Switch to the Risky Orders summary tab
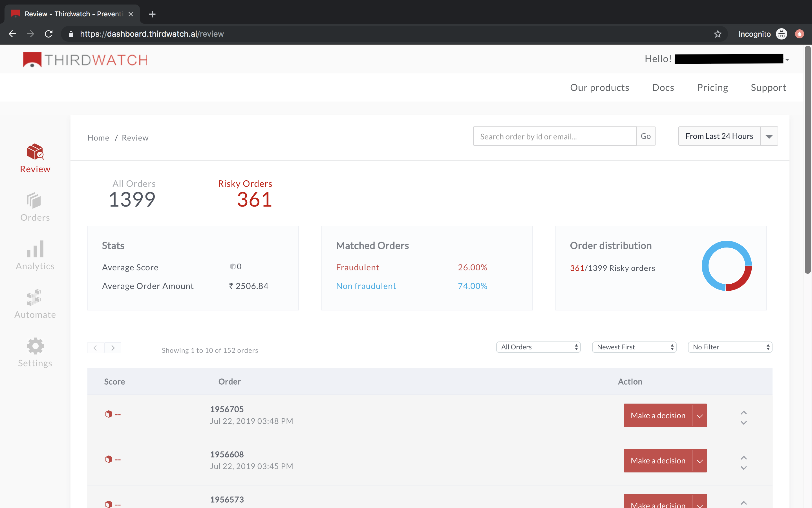This screenshot has height=508, width=812. point(245,194)
